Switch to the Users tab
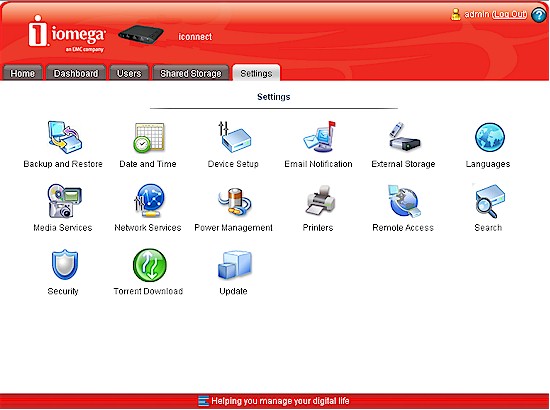This screenshot has width=550, height=410. (129, 73)
